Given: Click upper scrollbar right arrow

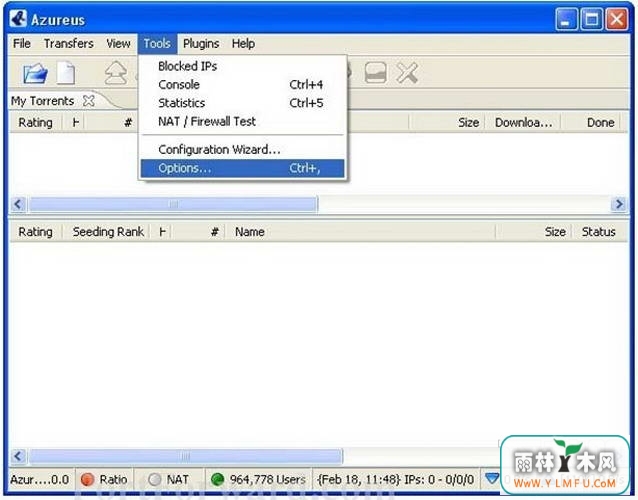Looking at the screenshot, I should (619, 204).
